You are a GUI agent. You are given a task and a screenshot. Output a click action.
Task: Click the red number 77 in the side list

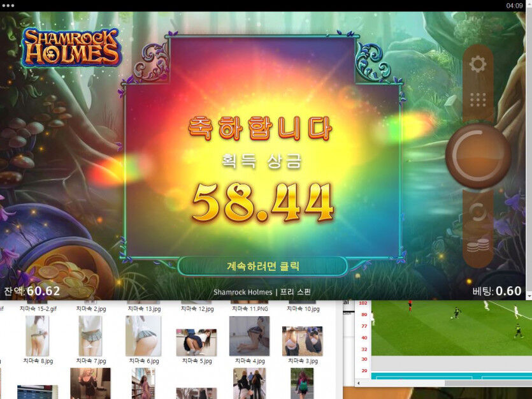point(364,326)
